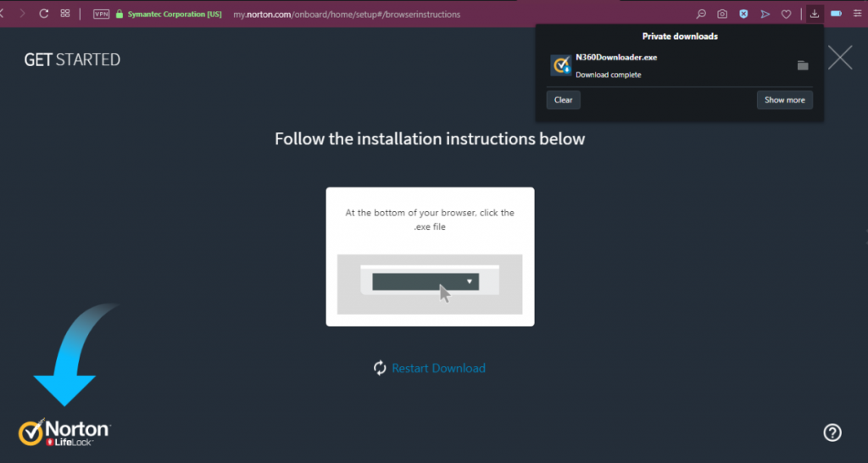Show Symantec Corporation certificate info
Screen dimensions: 868x463
pos(175,14)
